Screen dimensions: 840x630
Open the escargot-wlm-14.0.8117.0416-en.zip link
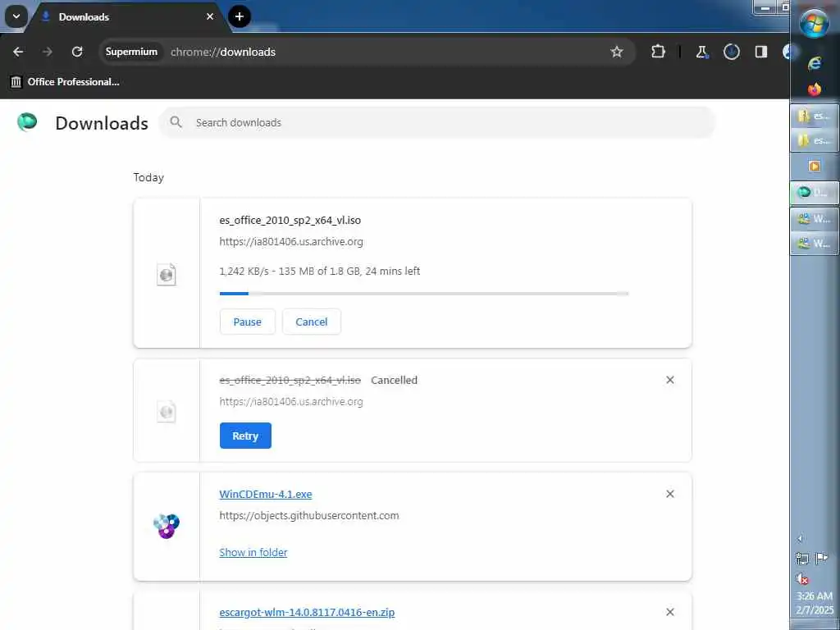307,612
